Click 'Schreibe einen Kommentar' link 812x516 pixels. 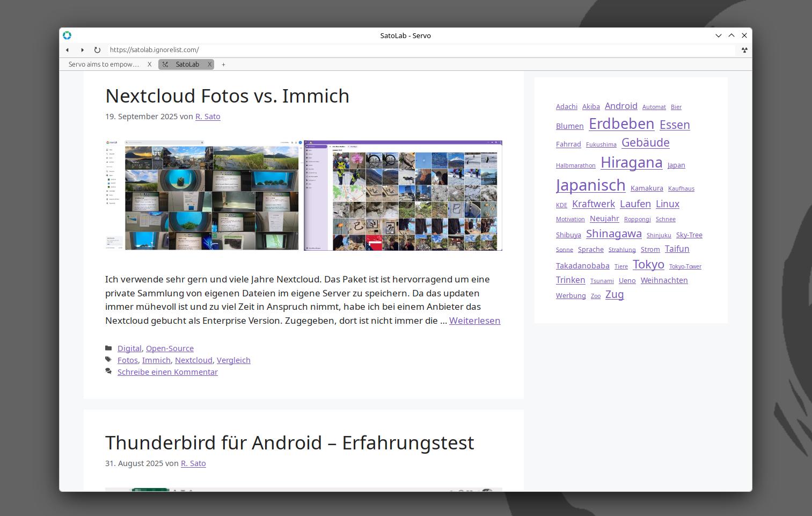tap(167, 372)
